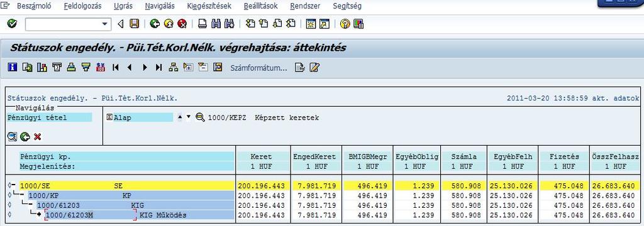Jump to last column arrow
The width and height of the screenshot is (644, 226).
coord(158,67)
